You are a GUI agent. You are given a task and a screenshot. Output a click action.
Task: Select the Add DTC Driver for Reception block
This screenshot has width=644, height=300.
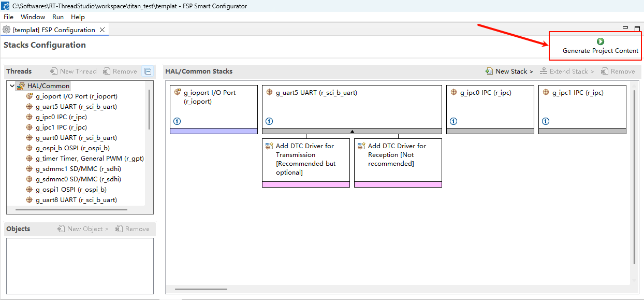tap(398, 155)
